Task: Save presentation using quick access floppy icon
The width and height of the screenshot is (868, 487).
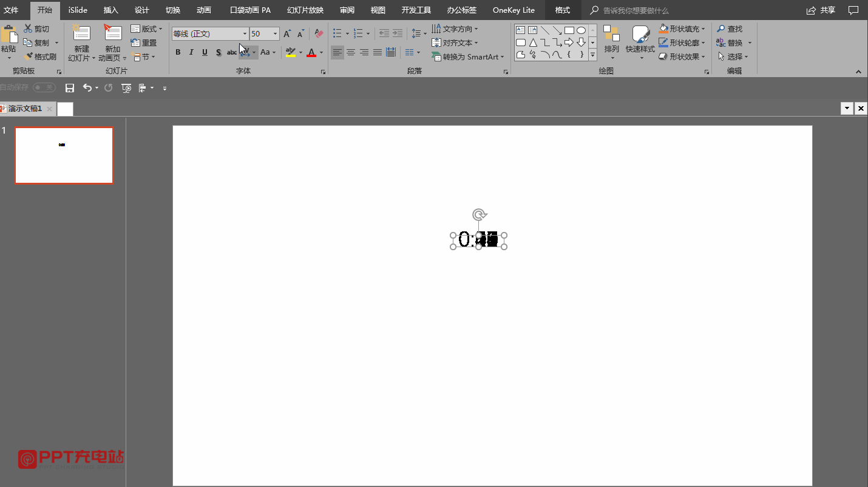Action: [70, 88]
